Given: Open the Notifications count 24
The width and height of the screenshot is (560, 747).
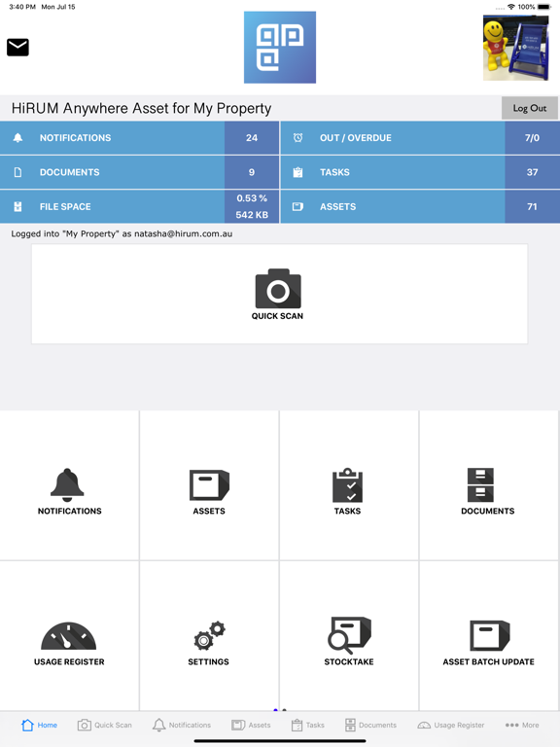Looking at the screenshot, I should tap(252, 138).
